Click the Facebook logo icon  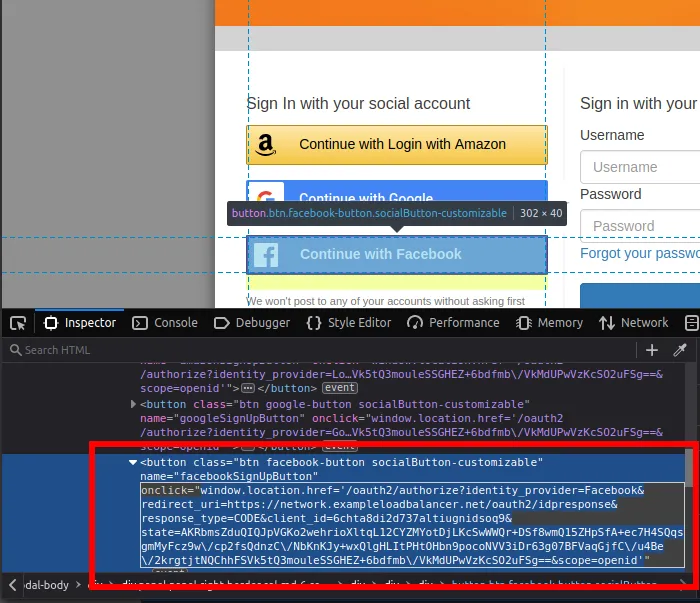pyautogui.click(x=266, y=254)
